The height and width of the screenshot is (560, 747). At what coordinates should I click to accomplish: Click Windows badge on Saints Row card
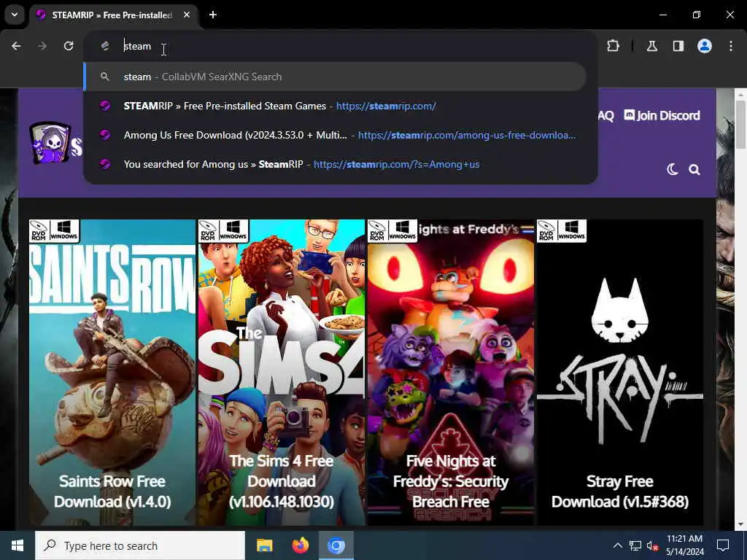(x=64, y=231)
